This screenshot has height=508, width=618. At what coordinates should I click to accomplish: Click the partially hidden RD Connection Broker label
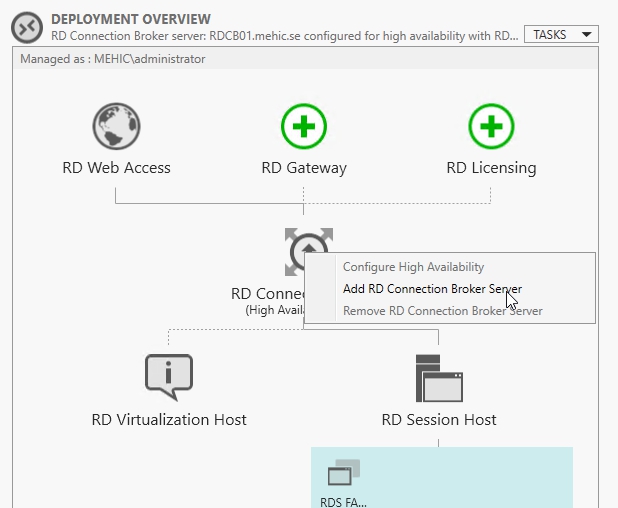(266, 294)
